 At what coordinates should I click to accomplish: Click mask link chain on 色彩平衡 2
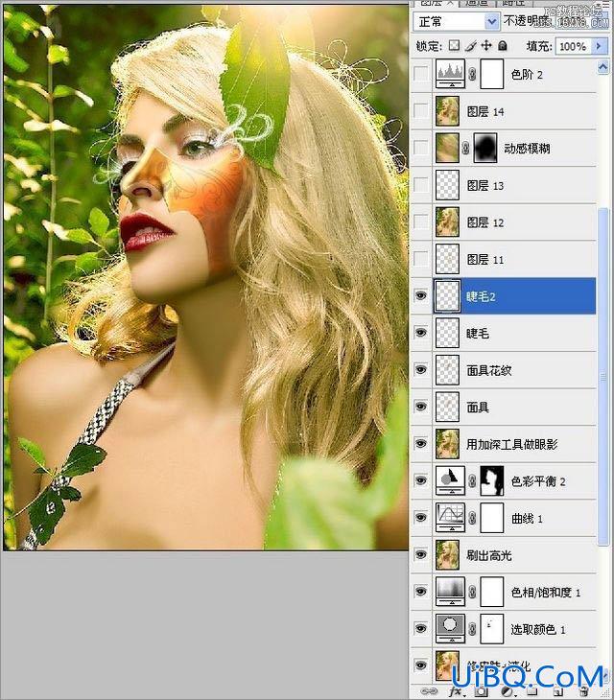pos(472,480)
